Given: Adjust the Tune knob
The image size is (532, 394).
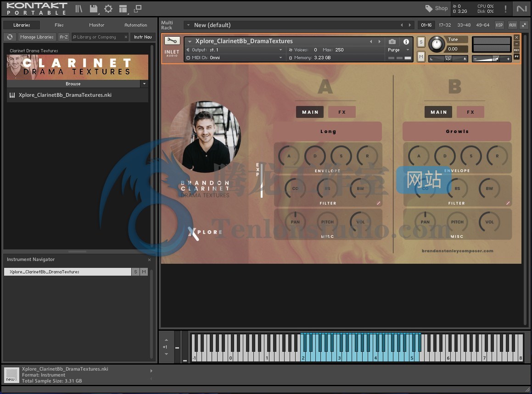Looking at the screenshot, I should pyautogui.click(x=437, y=44).
